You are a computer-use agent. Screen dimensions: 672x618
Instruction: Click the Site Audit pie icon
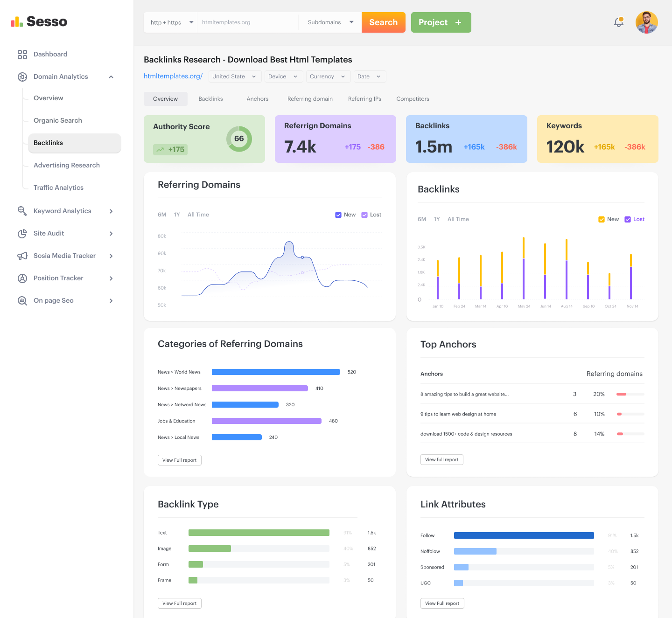pyautogui.click(x=22, y=234)
